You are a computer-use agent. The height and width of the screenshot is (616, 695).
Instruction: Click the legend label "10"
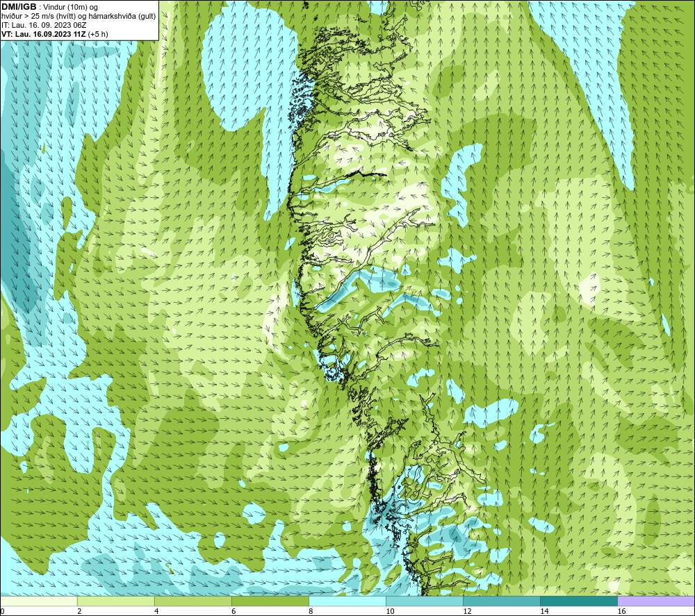(390, 611)
